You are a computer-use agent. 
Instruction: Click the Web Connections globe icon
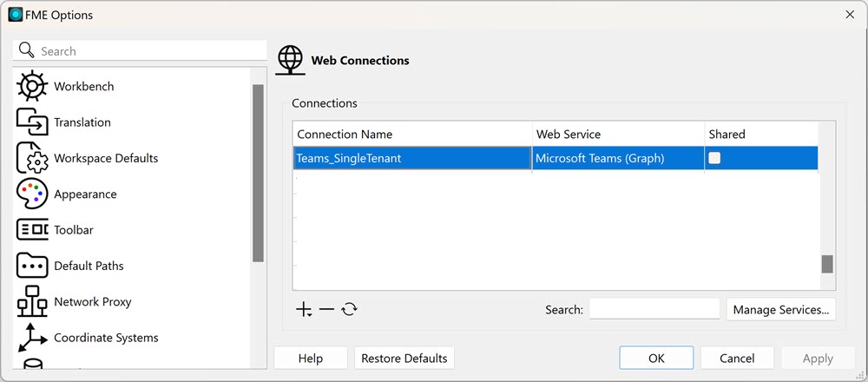click(291, 60)
